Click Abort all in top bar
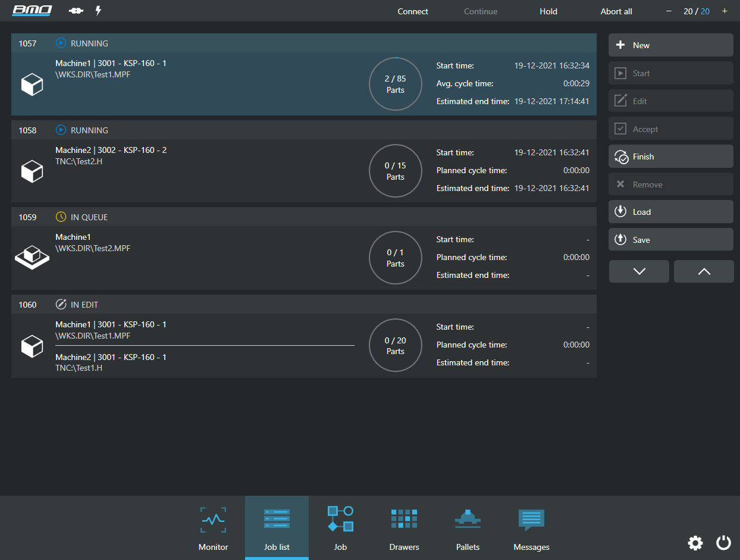Viewport: 740px width, 560px height. [x=616, y=11]
